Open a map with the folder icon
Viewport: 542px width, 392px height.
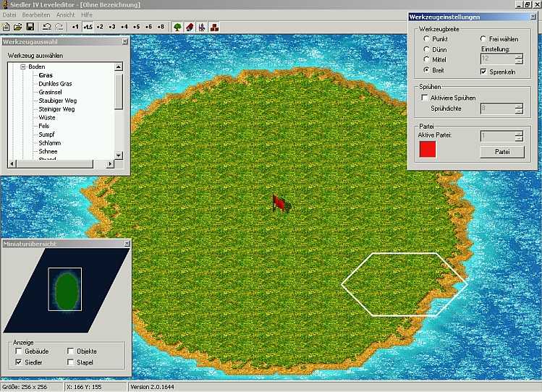pos(18,27)
